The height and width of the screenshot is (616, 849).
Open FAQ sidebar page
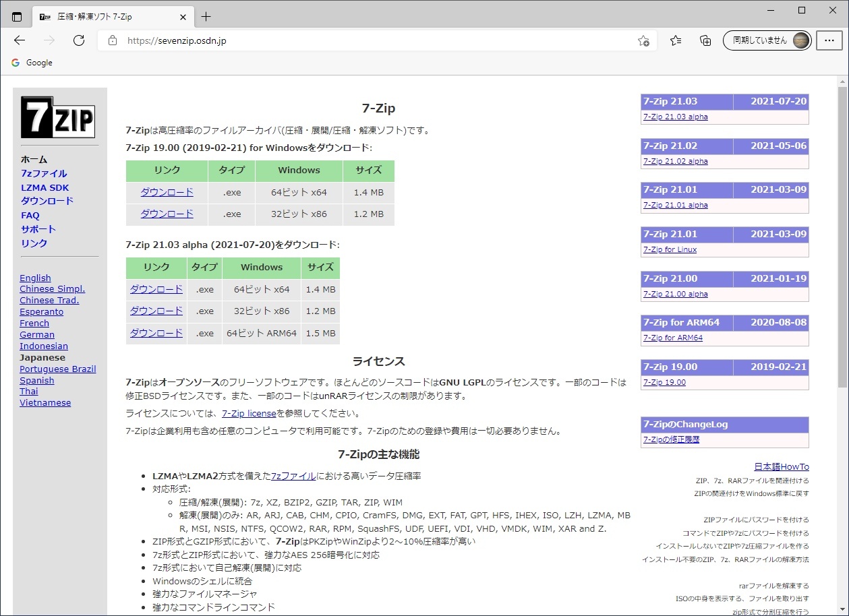pyautogui.click(x=30, y=216)
